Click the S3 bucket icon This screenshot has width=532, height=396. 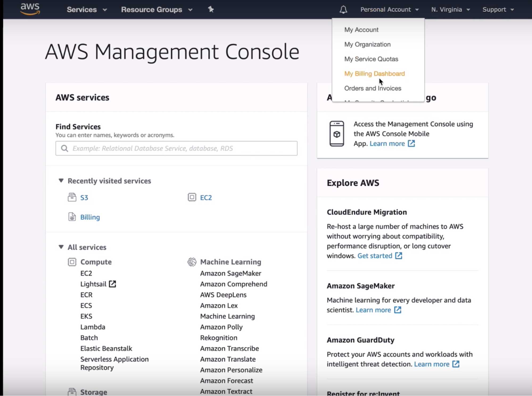tap(72, 197)
